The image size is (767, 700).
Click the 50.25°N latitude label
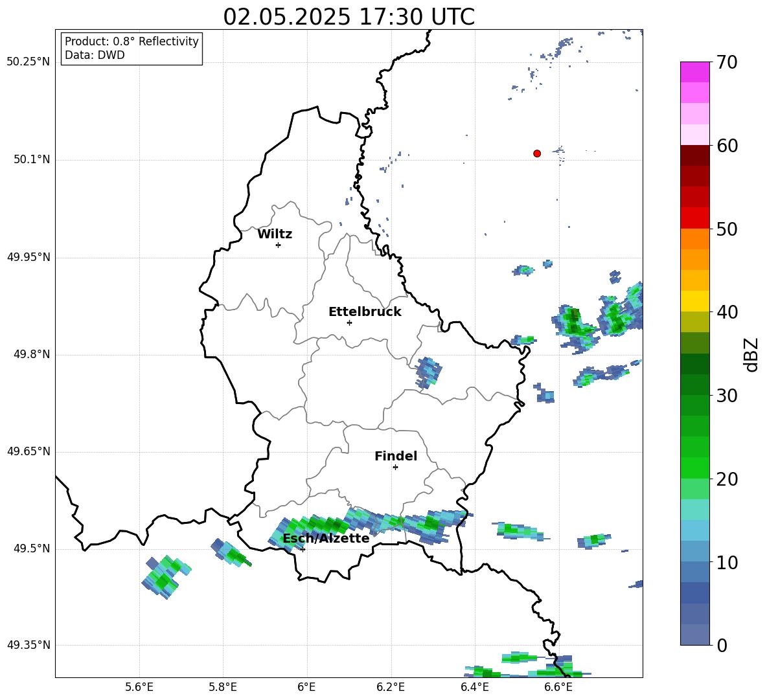click(28, 62)
